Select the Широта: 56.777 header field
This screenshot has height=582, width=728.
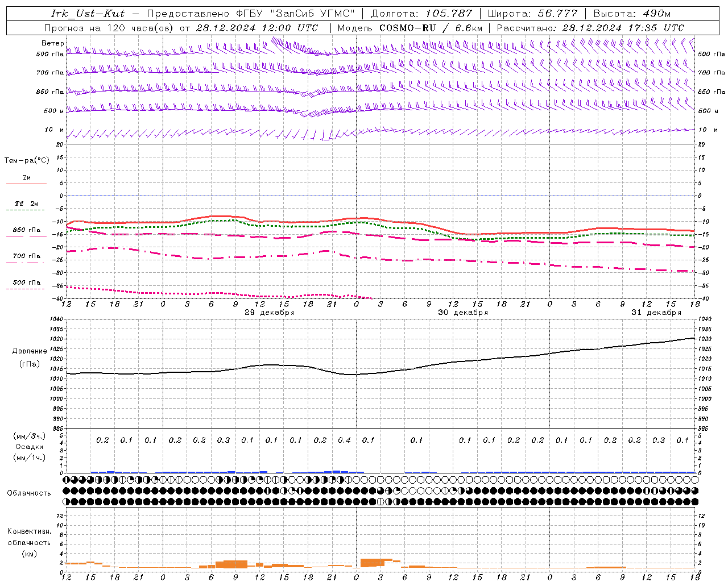coord(532,14)
